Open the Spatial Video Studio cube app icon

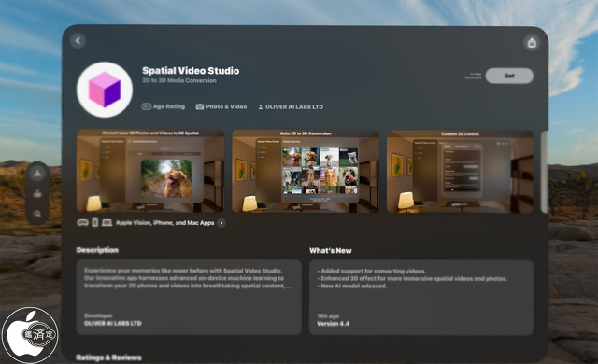(x=105, y=90)
